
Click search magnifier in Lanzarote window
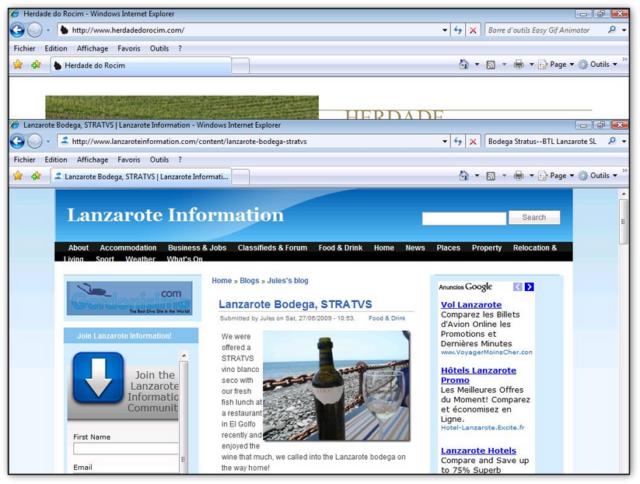coord(612,141)
